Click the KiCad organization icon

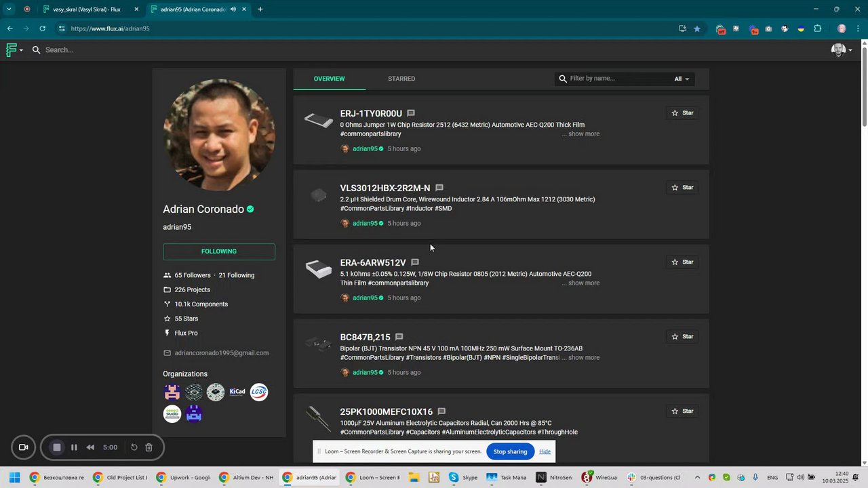pyautogui.click(x=237, y=392)
